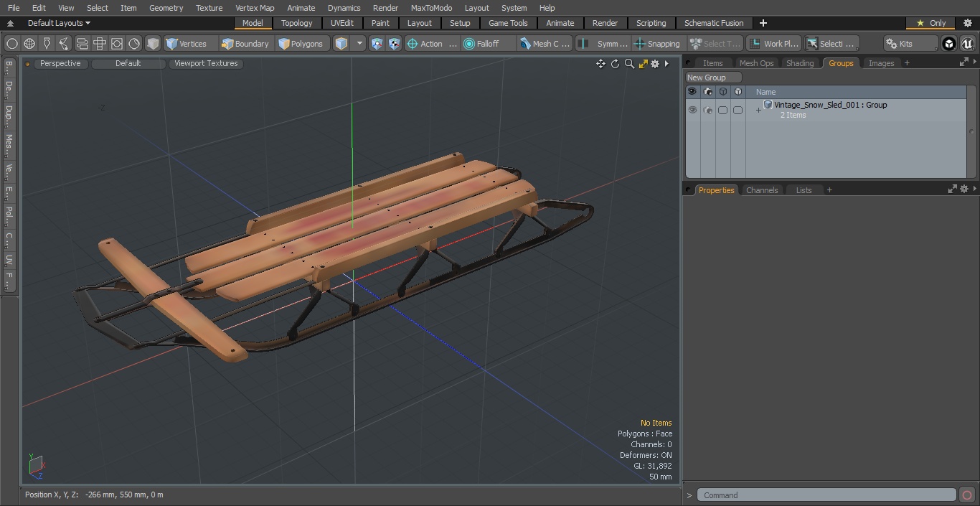Viewport: 980px width, 506px height.
Task: Click the Properties panel maximize arrows icon
Action: (953, 189)
